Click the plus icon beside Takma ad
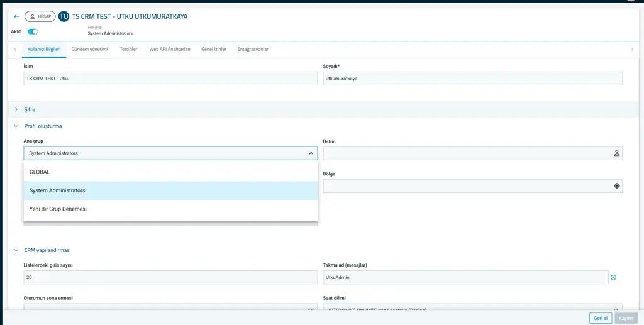 [614, 277]
